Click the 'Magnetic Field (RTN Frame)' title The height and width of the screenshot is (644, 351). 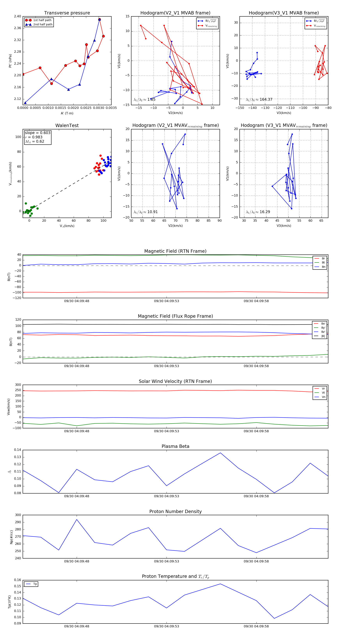tap(175, 251)
